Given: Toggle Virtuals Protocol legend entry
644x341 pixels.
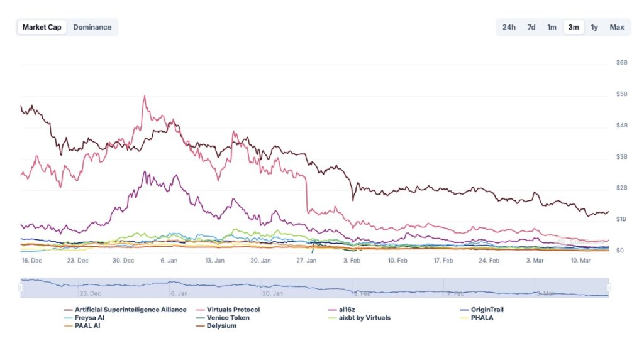Looking at the screenshot, I should tap(228, 310).
